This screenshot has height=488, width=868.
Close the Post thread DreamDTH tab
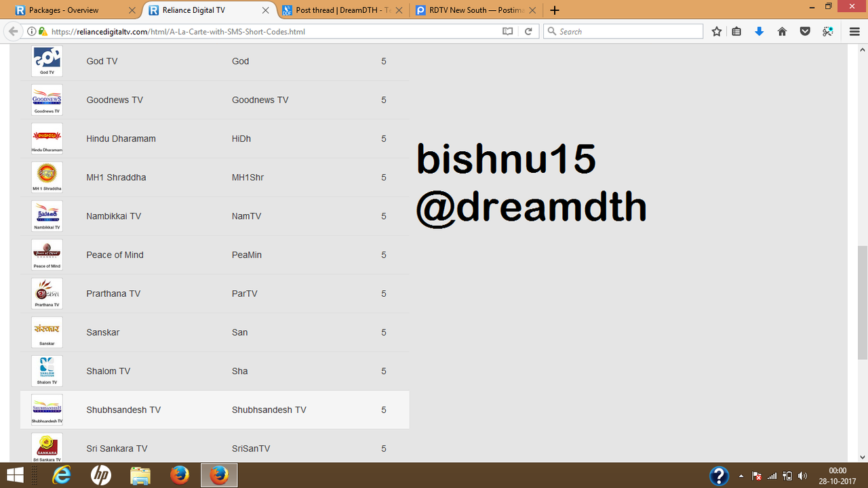[398, 10]
